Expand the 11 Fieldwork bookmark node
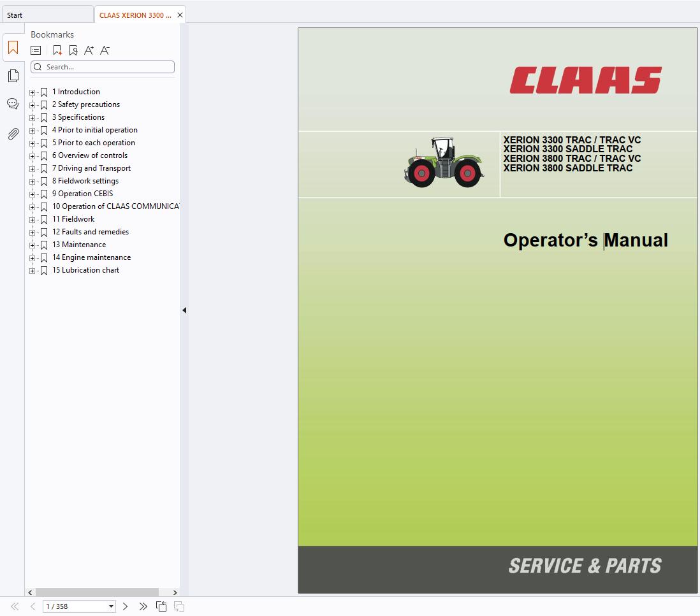This screenshot has width=700, height=616. click(x=32, y=220)
